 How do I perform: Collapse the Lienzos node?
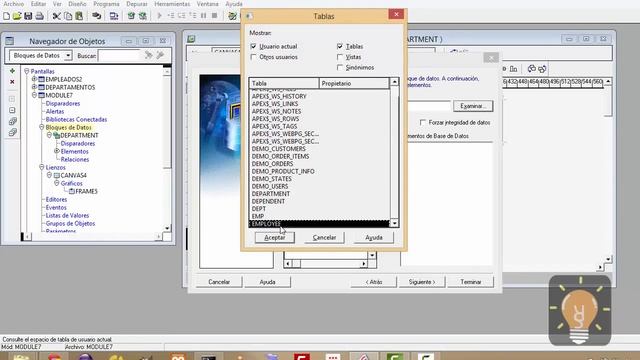pyautogui.click(x=42, y=167)
